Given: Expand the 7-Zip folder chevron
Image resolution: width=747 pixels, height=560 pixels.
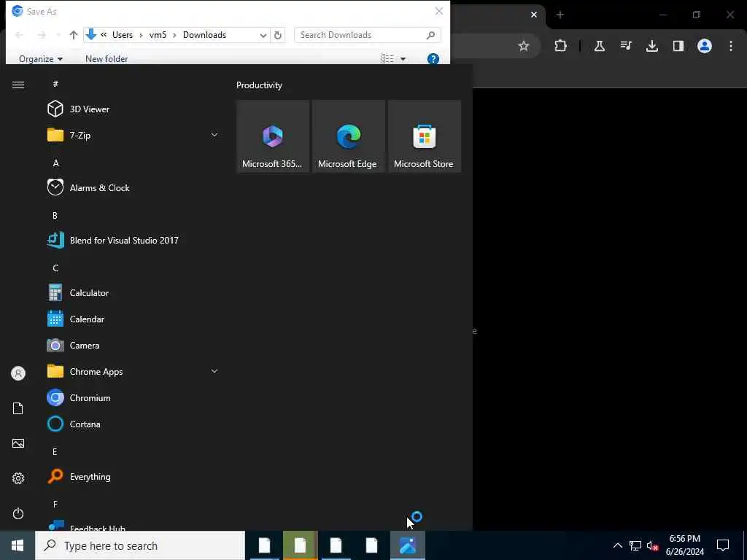Looking at the screenshot, I should (x=214, y=135).
